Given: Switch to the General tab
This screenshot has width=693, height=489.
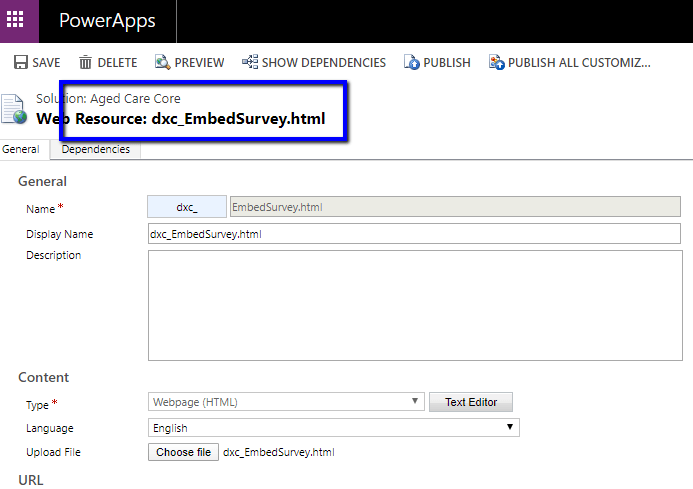Looking at the screenshot, I should click(x=20, y=149).
